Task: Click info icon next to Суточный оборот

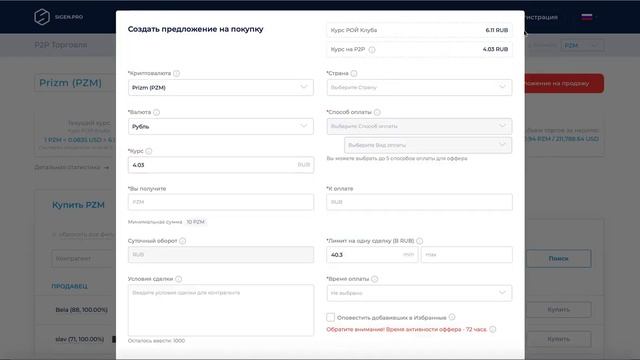Action: coord(182,241)
